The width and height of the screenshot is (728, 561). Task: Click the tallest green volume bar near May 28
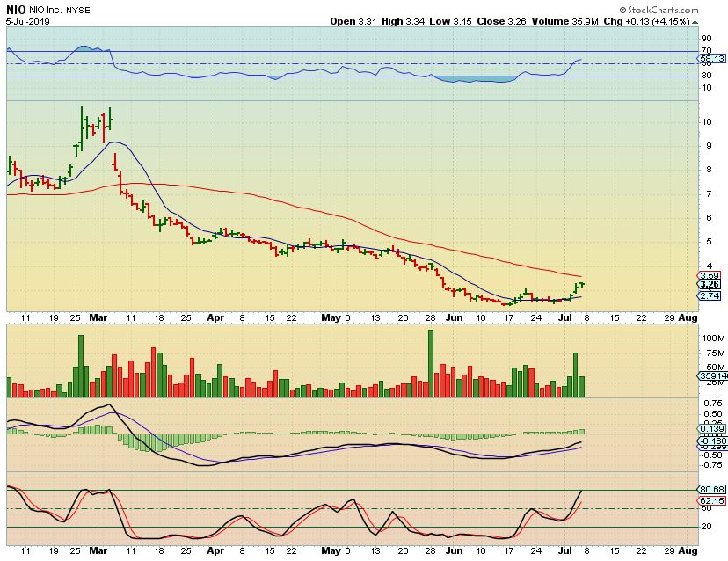[431, 363]
